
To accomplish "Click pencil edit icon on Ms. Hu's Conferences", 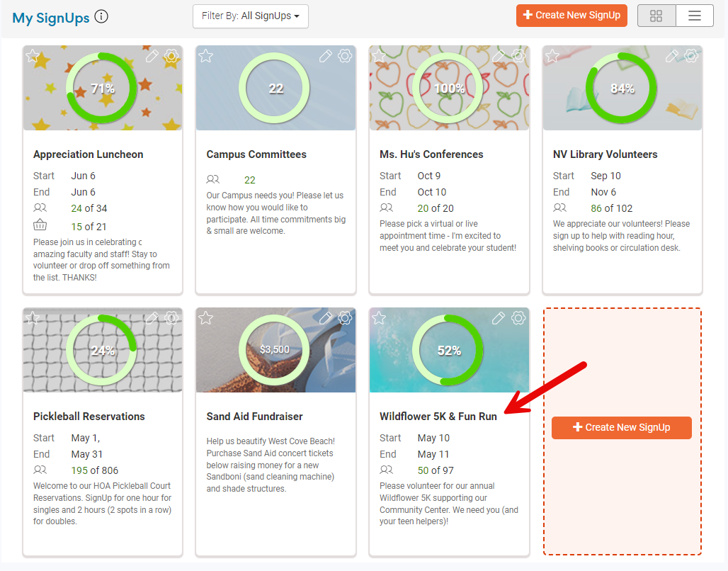I will tap(499, 56).
